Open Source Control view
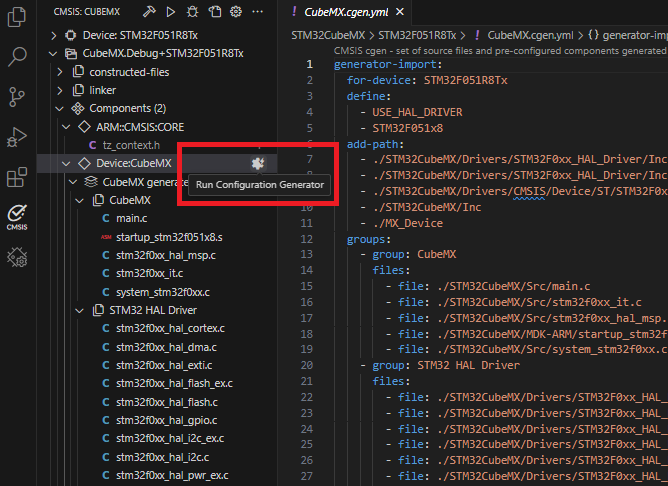Viewport: 668px width, 486px height. (x=17, y=97)
